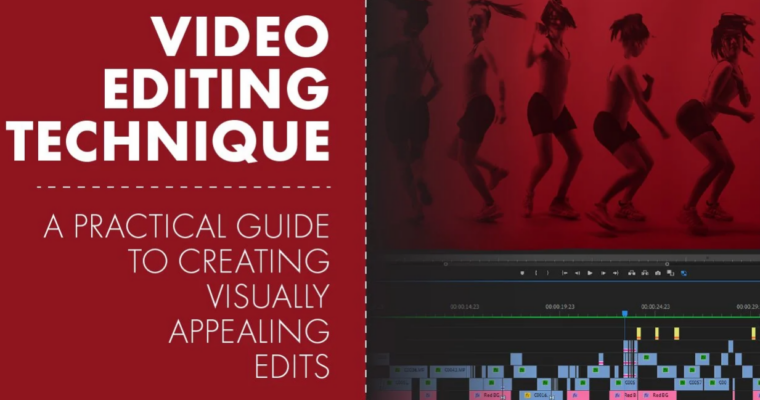Click timecode 00:00:14:23 on the ruler
This screenshot has width=760, height=400.
tap(464, 307)
